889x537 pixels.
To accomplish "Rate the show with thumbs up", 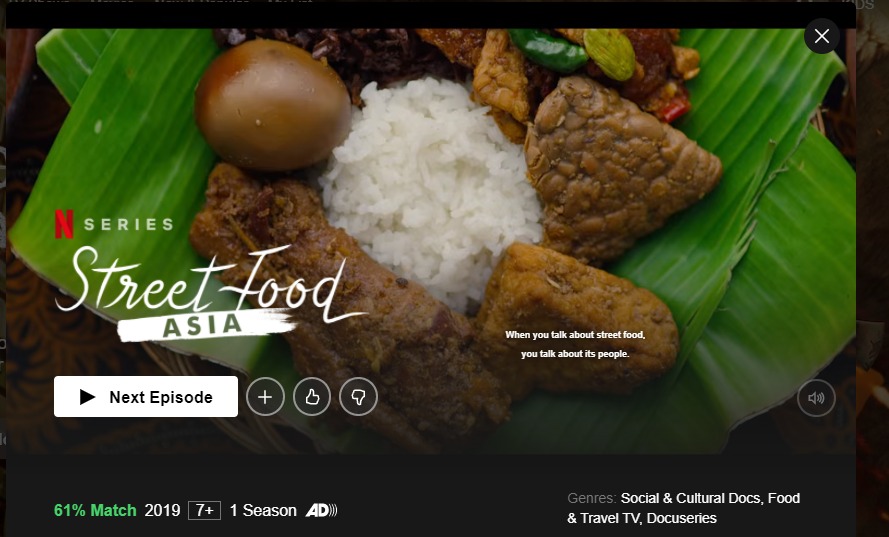I will [x=312, y=397].
